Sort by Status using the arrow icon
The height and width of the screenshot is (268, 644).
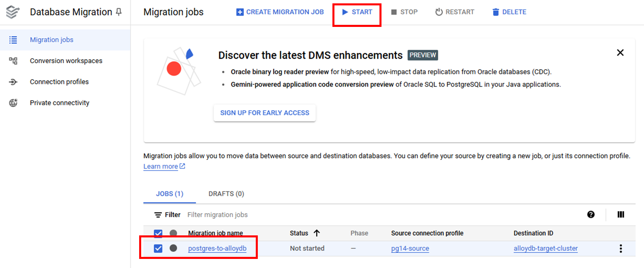point(317,233)
